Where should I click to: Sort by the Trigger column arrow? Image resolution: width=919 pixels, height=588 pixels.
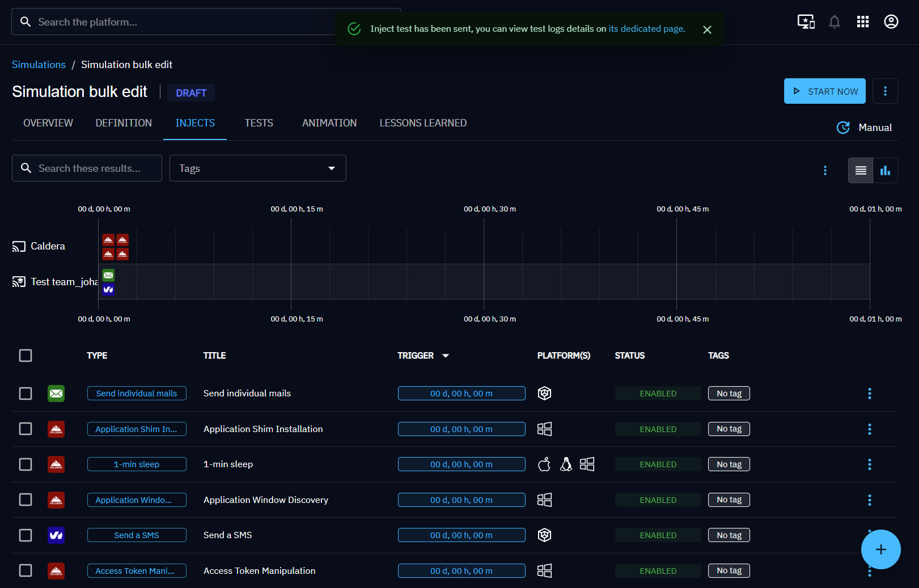[446, 356]
